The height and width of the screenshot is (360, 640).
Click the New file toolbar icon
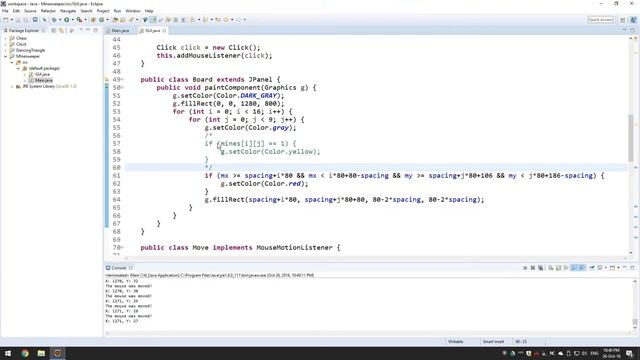click(6, 20)
